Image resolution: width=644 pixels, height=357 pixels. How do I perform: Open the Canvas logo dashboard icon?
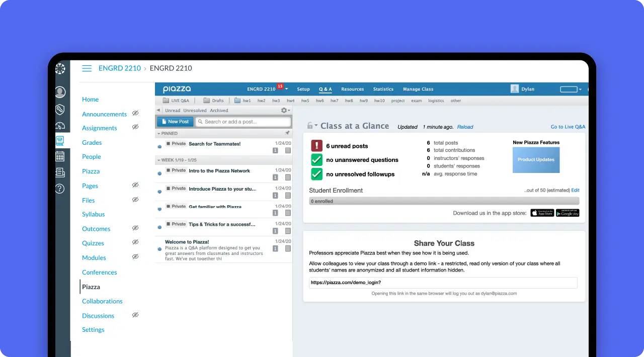[60, 69]
